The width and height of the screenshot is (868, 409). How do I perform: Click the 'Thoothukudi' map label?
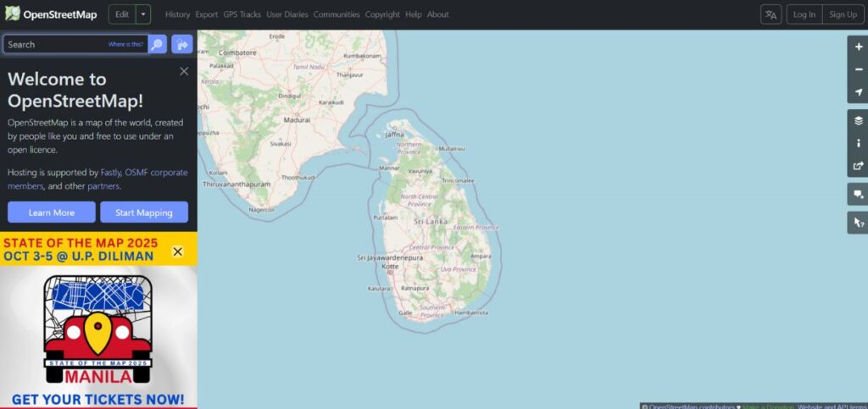[x=298, y=178]
